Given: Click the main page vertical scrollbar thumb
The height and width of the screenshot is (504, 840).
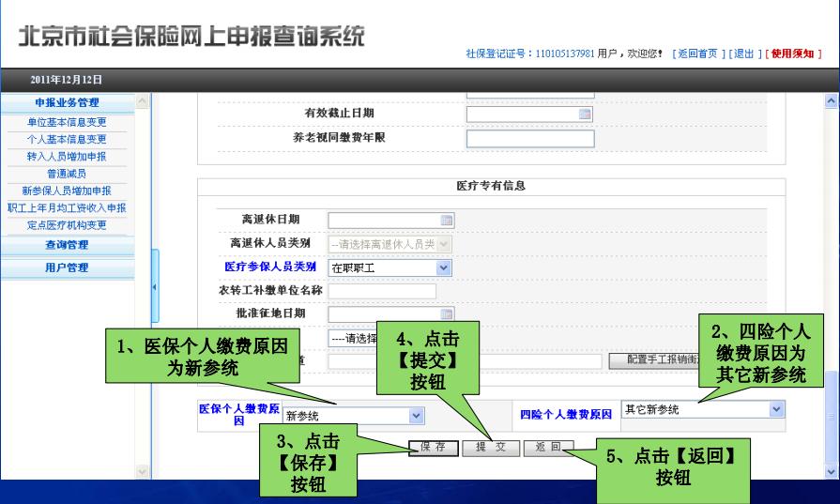Looking at the screenshot, I should click(831, 416).
